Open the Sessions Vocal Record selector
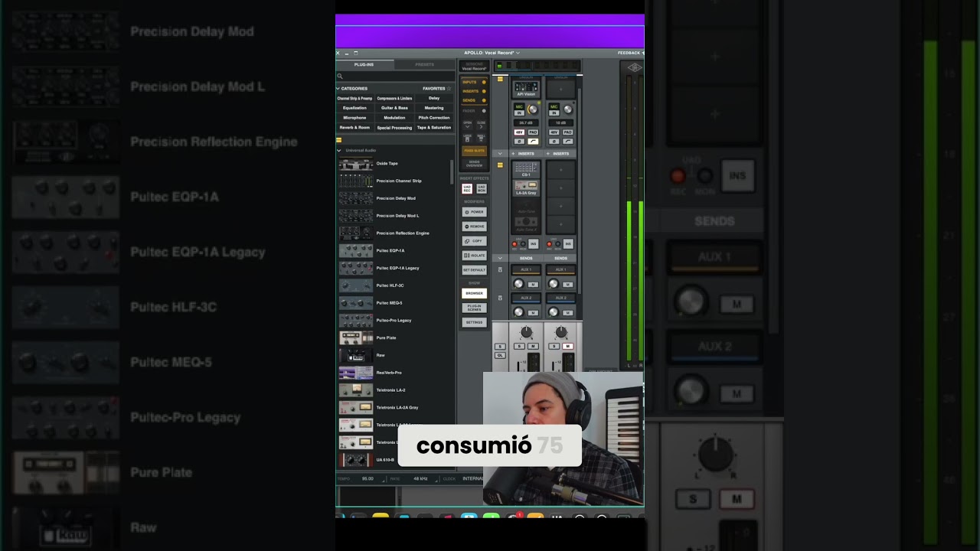Viewport: 980px width, 551px height. click(x=474, y=67)
